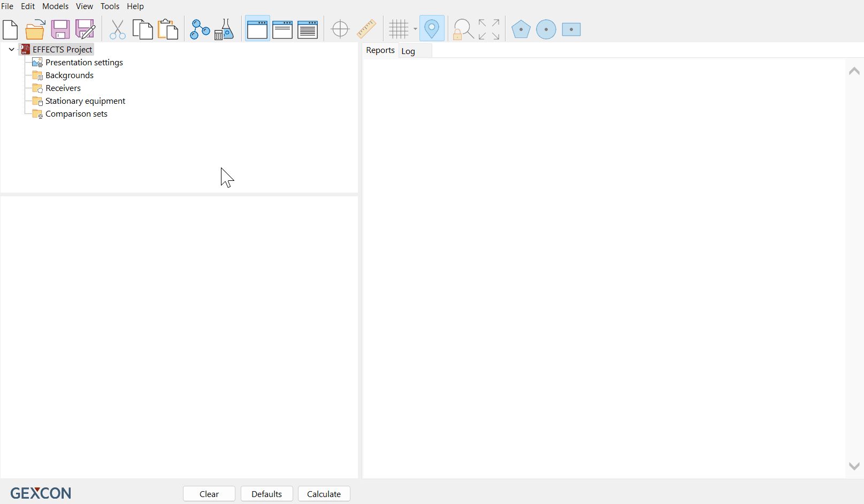Image resolution: width=864 pixels, height=504 pixels.
Task: Open the molecule chemicals icon
Action: tap(200, 29)
